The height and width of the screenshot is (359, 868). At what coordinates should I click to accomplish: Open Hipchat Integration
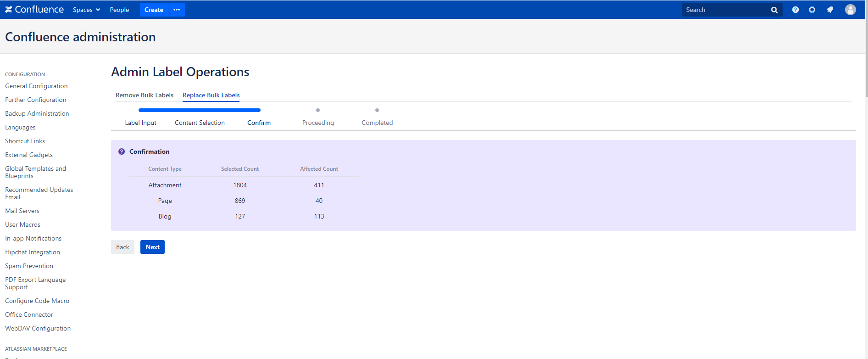(x=33, y=252)
